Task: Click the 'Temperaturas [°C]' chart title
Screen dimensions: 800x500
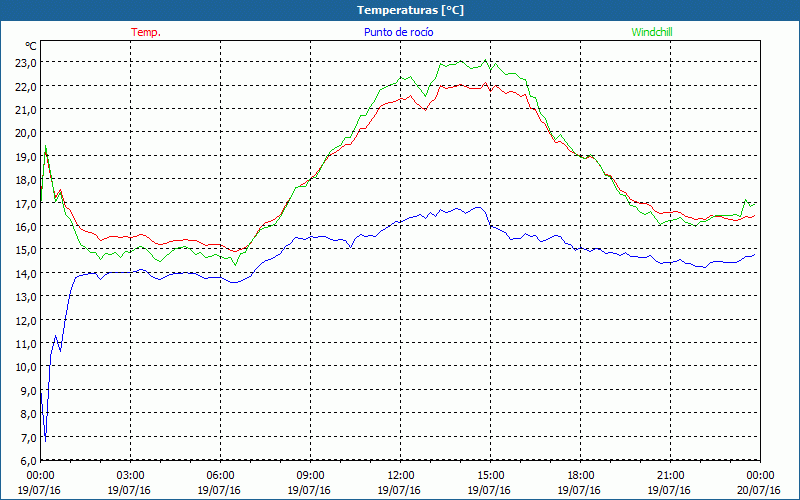Action: point(410,10)
